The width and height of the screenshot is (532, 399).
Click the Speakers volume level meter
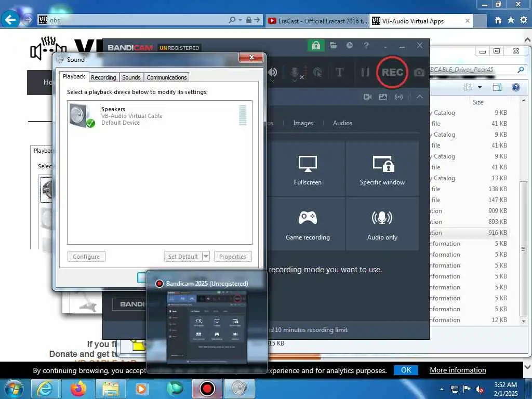(243, 115)
